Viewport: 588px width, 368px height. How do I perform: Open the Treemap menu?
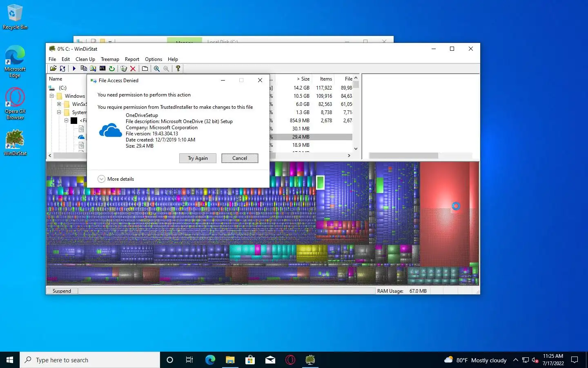click(x=110, y=59)
